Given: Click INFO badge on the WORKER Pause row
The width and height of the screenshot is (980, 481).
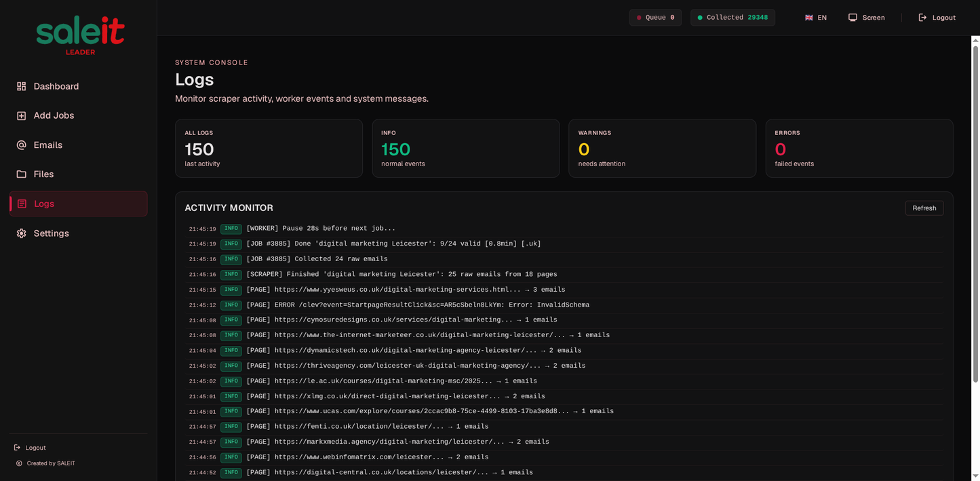Looking at the screenshot, I should click(231, 229).
